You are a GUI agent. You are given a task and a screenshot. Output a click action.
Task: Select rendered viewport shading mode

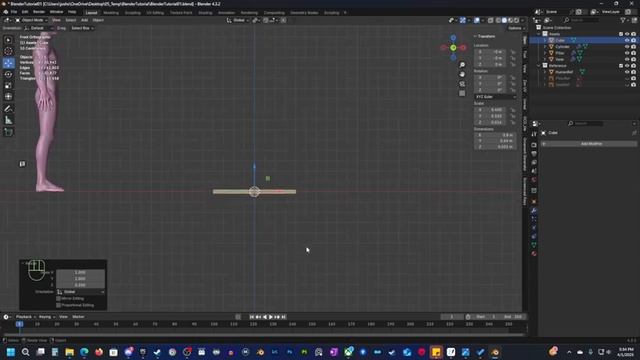(x=516, y=20)
